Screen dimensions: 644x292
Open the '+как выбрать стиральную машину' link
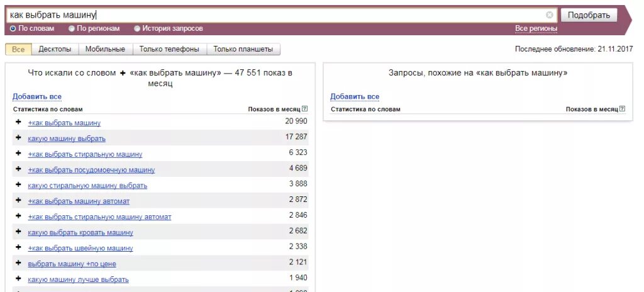click(x=85, y=154)
